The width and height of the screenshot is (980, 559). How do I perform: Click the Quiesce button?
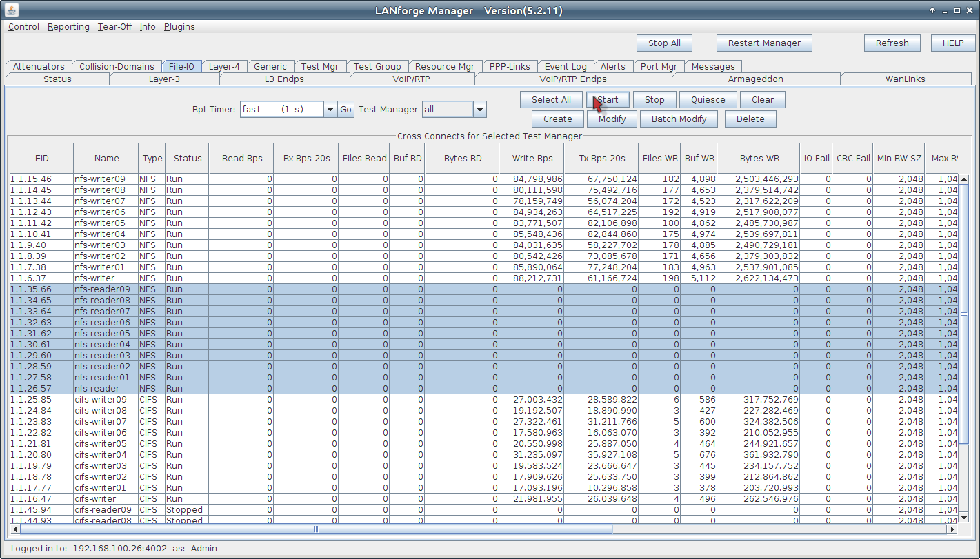[708, 99]
